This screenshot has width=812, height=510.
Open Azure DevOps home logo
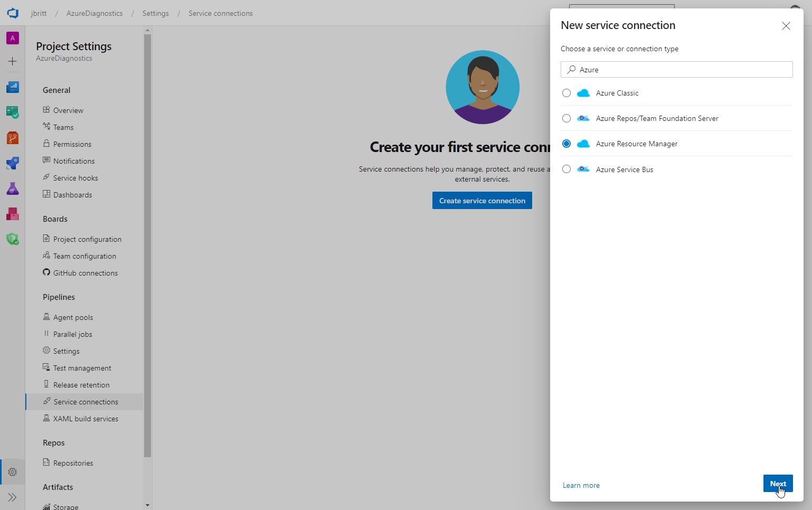[13, 13]
